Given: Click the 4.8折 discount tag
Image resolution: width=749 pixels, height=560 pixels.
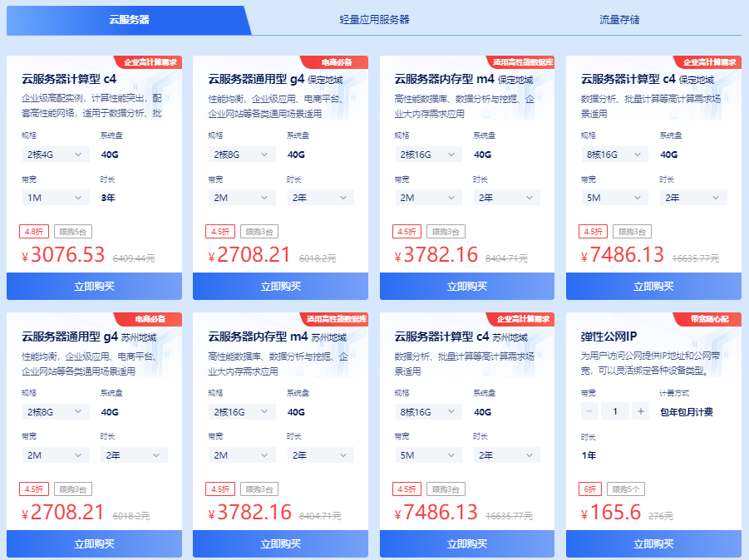Looking at the screenshot, I should pyautogui.click(x=34, y=232).
